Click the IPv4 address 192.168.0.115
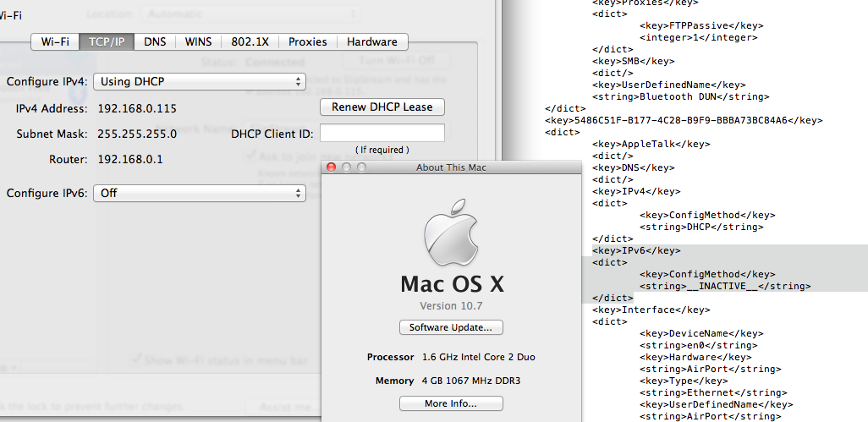Viewport: 868px width, 422px height. pyautogui.click(x=137, y=108)
